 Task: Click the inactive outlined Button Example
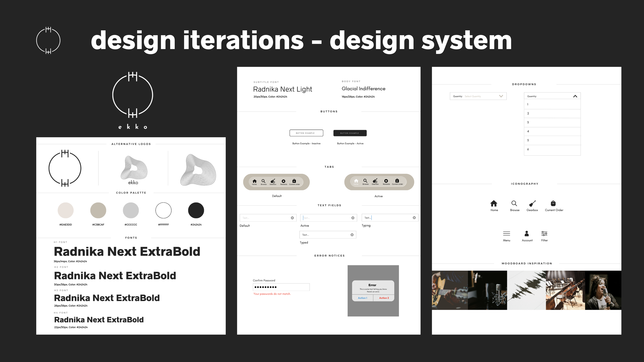coord(306,133)
